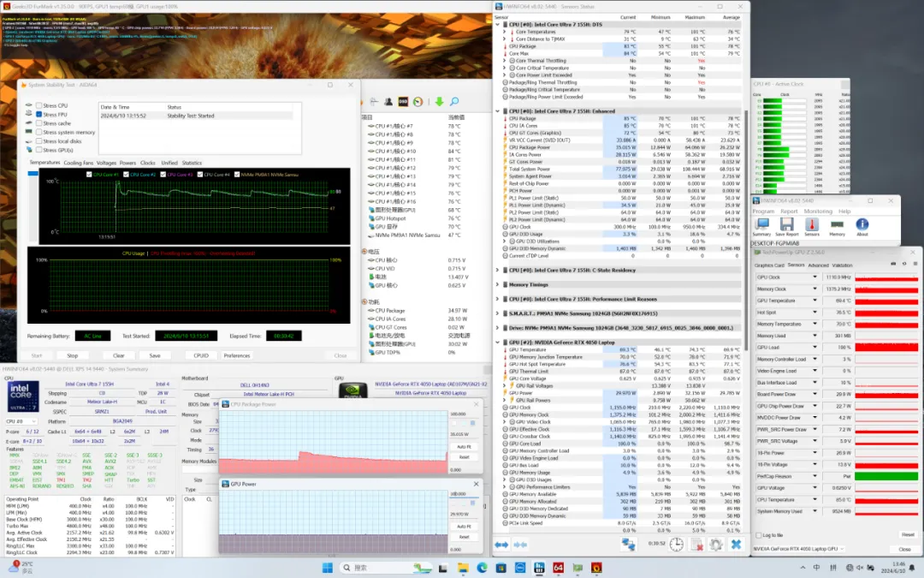Image resolution: width=924 pixels, height=578 pixels.
Task: Open sensor settings gear icon
Action: (x=716, y=545)
